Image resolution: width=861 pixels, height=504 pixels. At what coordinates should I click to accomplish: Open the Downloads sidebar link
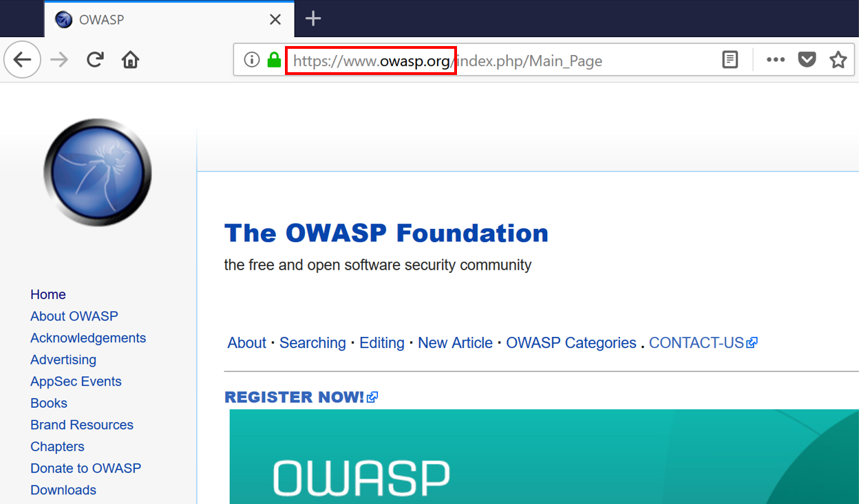(x=63, y=490)
